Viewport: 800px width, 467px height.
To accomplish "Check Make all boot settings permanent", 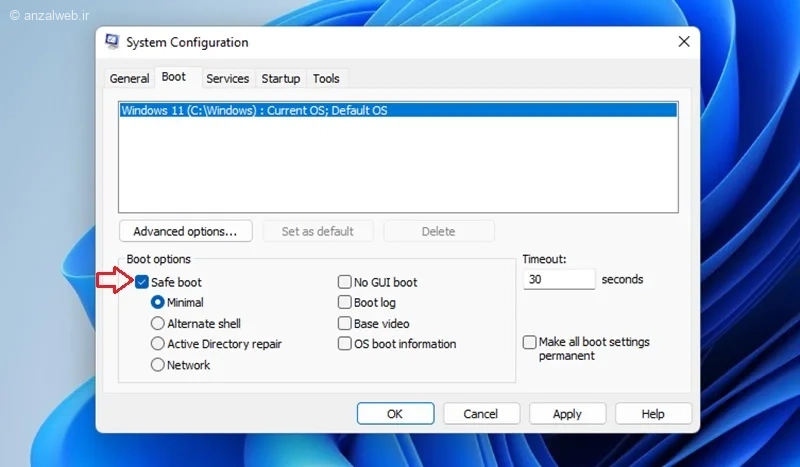I will pos(530,342).
